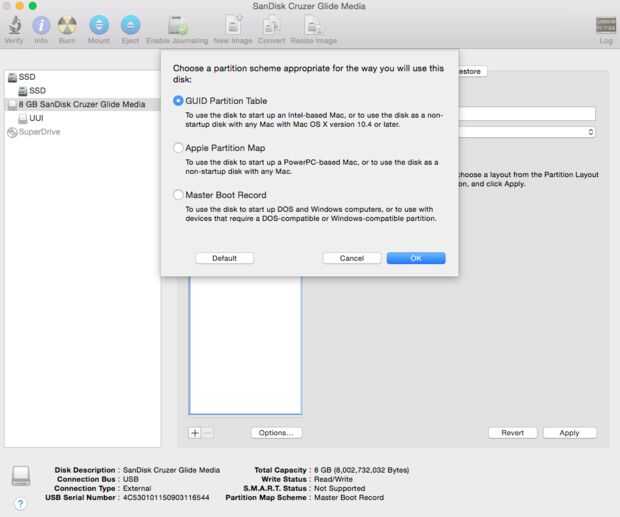
Task: Select 8 GB SanDisk Cruzer Glide Media
Action: [82, 104]
